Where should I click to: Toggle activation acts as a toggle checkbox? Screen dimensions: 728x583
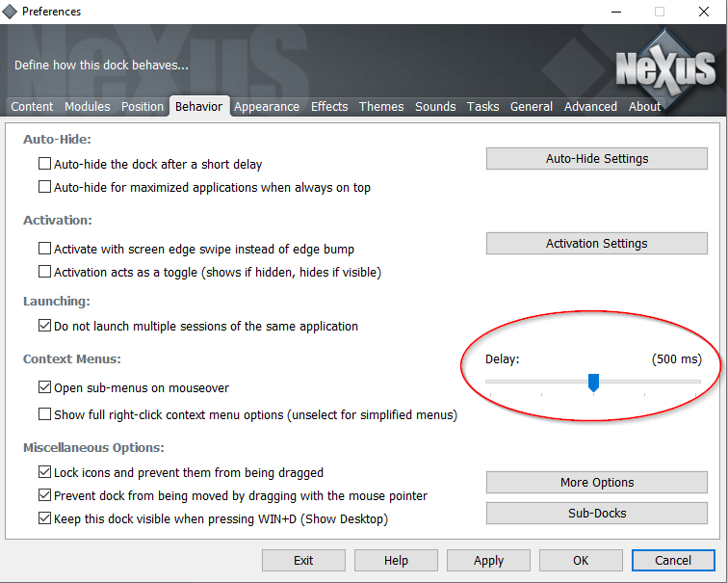coord(44,273)
